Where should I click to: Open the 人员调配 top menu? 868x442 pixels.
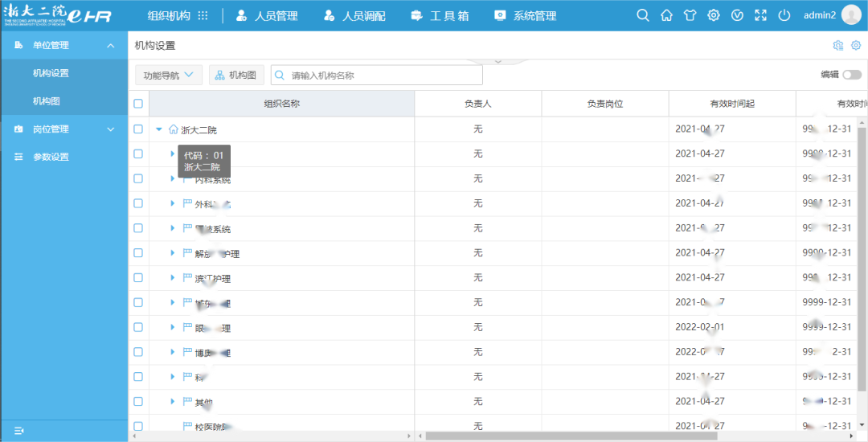click(x=354, y=16)
